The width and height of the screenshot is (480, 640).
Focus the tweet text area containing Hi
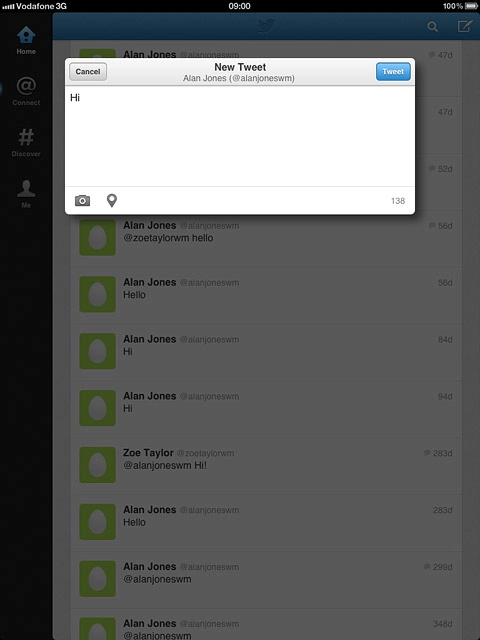[240, 136]
